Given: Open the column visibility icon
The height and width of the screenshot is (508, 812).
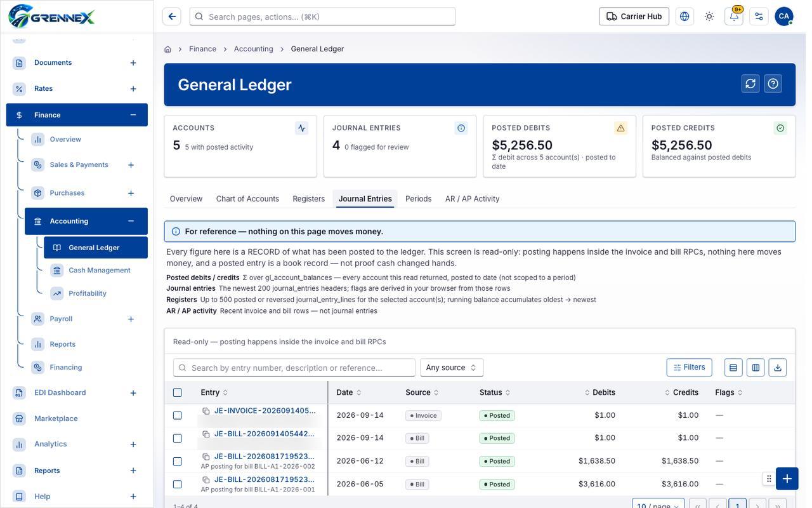Looking at the screenshot, I should point(756,368).
